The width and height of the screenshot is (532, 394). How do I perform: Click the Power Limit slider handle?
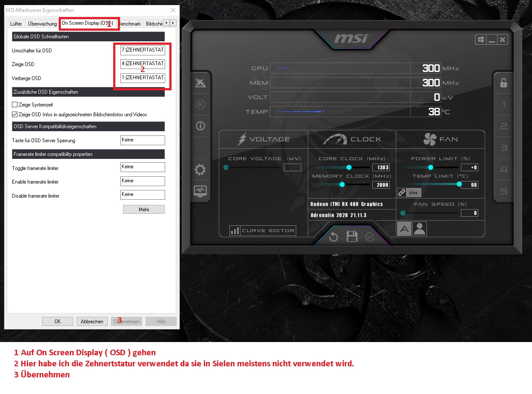pos(430,167)
